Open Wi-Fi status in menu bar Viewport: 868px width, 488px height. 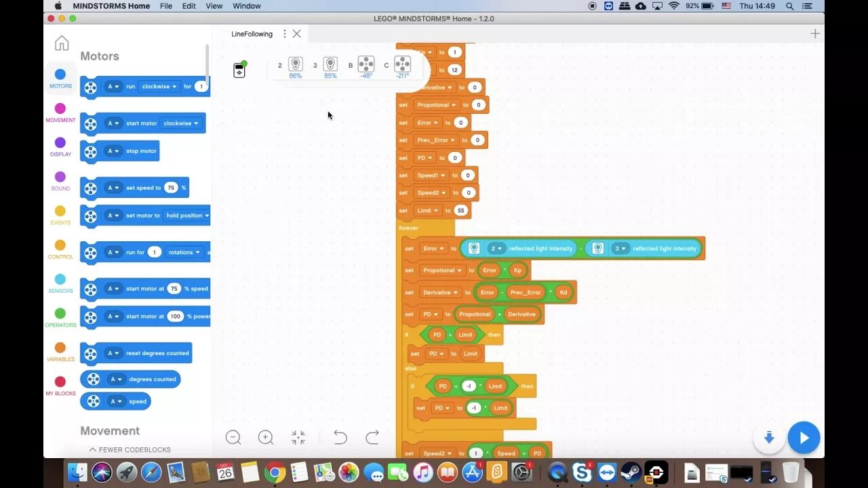point(673,5)
